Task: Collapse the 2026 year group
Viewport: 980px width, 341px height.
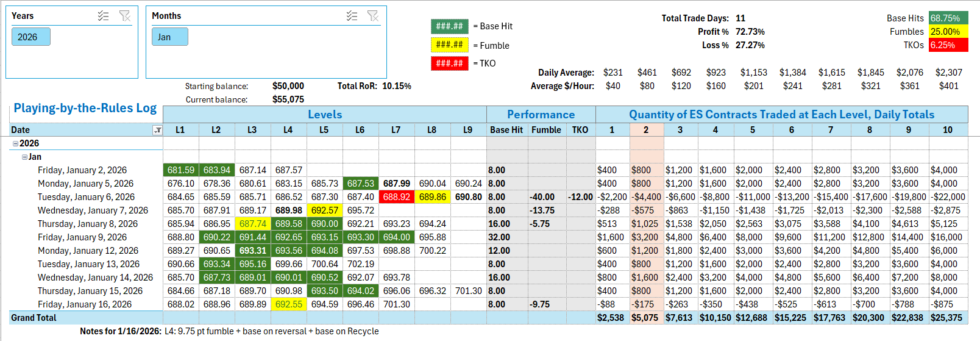Action: pos(15,143)
